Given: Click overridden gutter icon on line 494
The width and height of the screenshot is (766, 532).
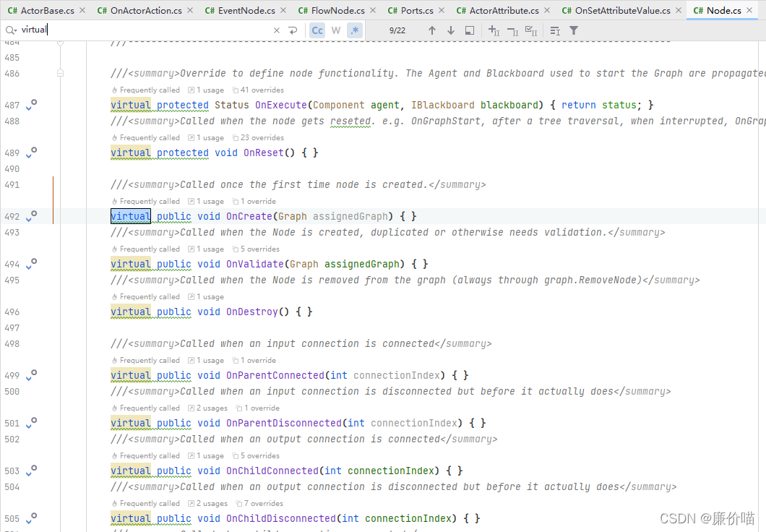Looking at the screenshot, I should (31, 264).
